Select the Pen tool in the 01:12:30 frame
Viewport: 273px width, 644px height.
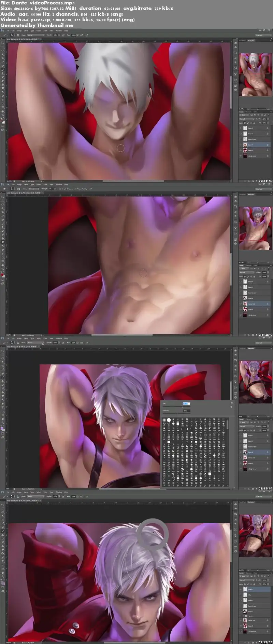[x=3, y=249]
